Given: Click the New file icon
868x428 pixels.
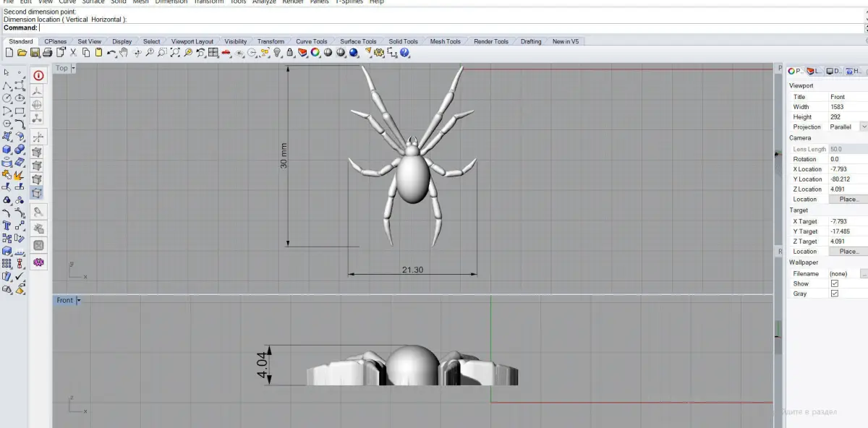Looking at the screenshot, I should (9, 53).
